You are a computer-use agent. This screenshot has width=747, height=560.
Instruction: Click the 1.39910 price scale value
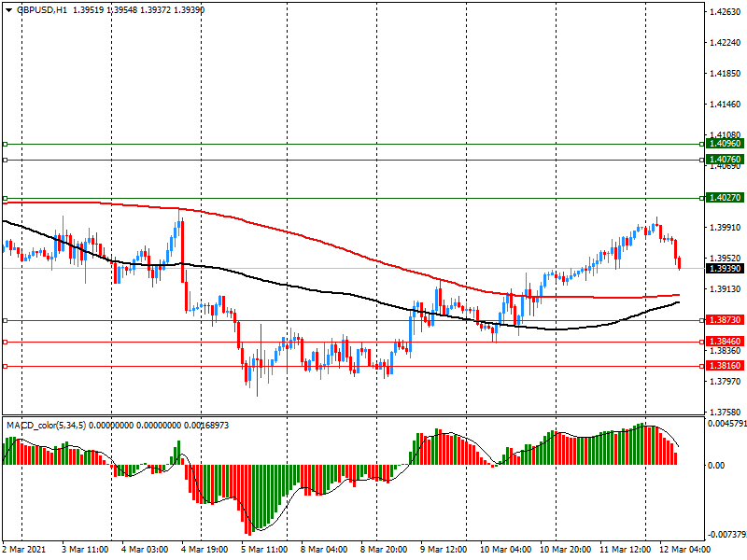tap(726, 228)
